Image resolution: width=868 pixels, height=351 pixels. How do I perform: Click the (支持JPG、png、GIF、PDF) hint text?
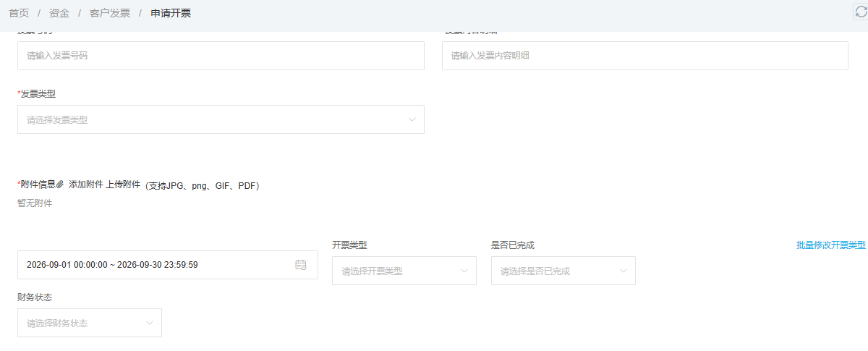[x=202, y=185]
